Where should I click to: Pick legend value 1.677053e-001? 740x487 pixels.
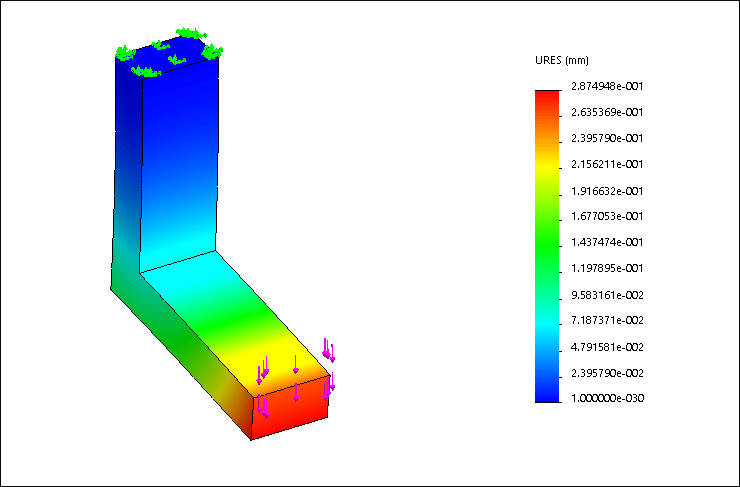tap(607, 216)
